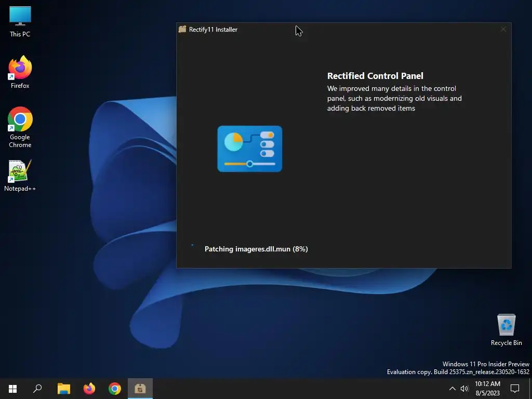The height and width of the screenshot is (399, 532).
Task: Open the notification center icon
Action: point(515,389)
